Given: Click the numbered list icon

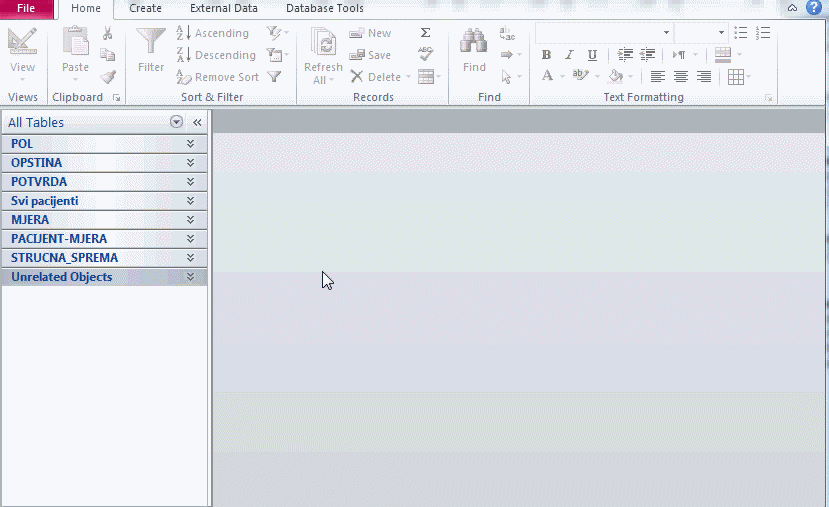Looking at the screenshot, I should click(763, 33).
